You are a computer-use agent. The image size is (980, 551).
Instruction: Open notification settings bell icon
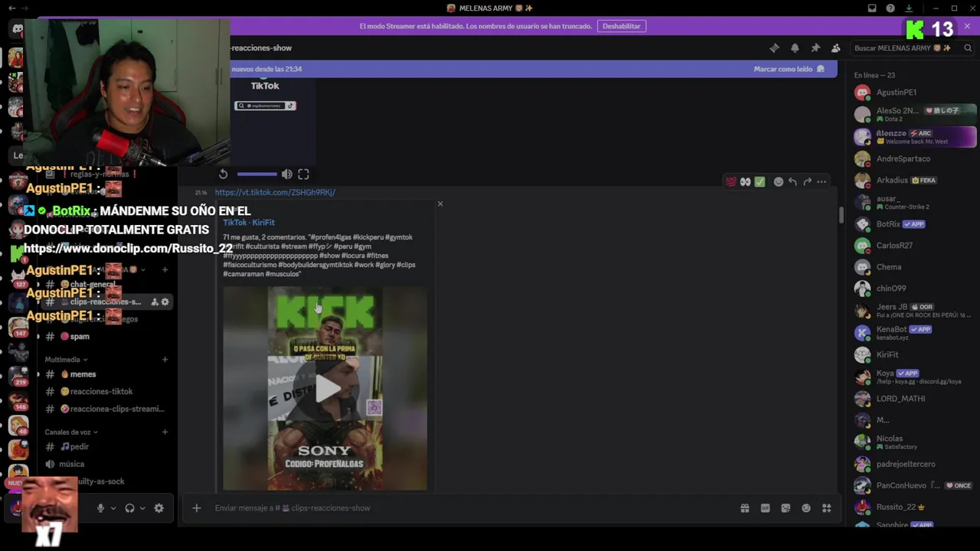pyautogui.click(x=795, y=47)
